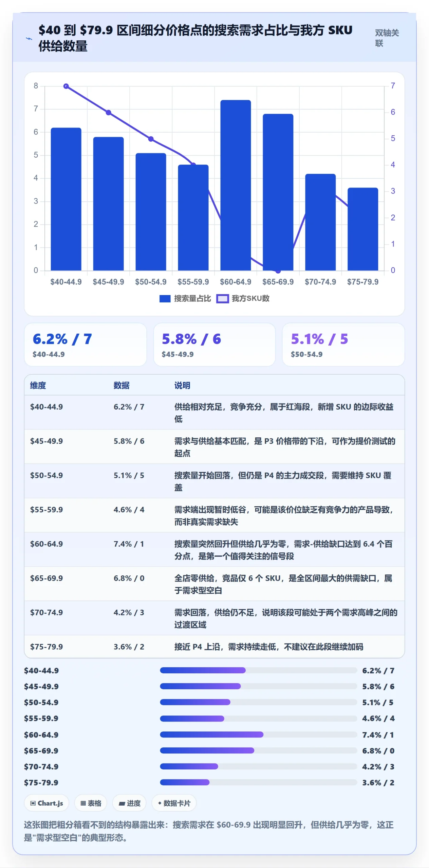Toggle the 搜索量占比 legend swatch
Viewport: 429px width, 868px height.
165,299
